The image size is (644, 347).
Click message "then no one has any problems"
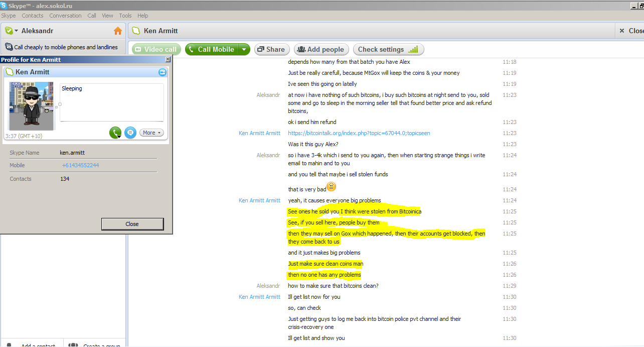[x=325, y=275]
